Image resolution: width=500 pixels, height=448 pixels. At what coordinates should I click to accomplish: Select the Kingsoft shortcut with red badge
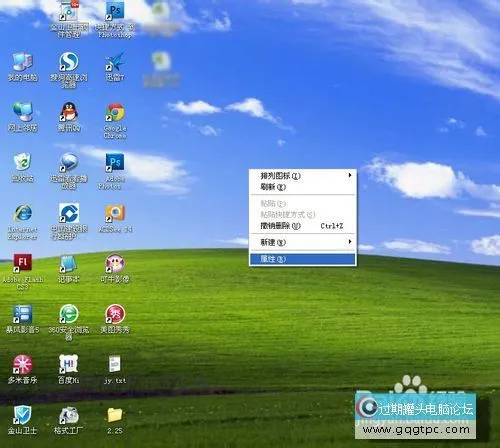[x=69, y=19]
